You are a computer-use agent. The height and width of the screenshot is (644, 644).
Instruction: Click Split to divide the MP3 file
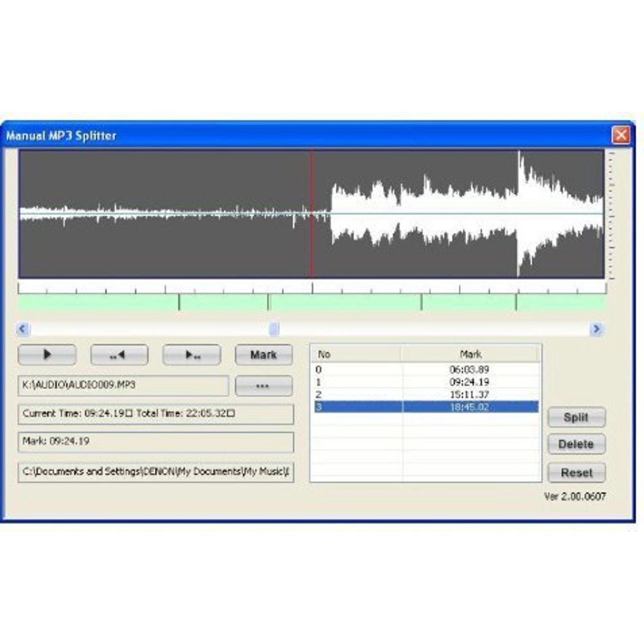[x=576, y=417]
